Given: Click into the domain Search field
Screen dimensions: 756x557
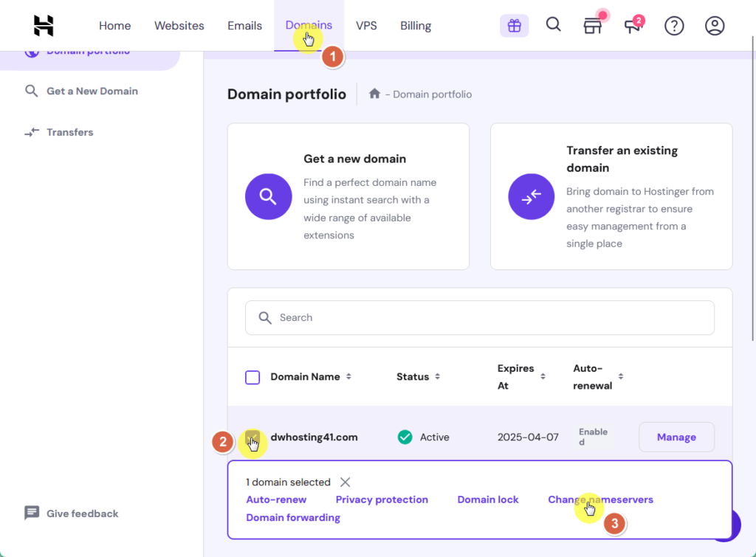Looking at the screenshot, I should click(480, 317).
